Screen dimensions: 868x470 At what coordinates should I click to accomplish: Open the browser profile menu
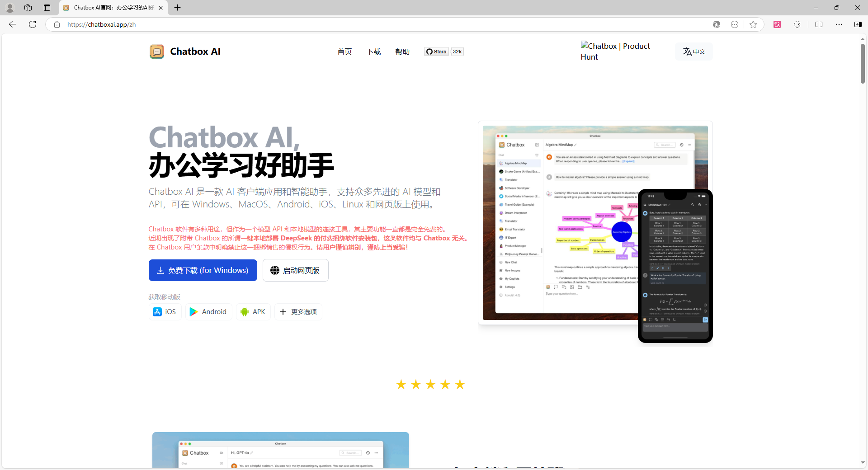pos(9,8)
